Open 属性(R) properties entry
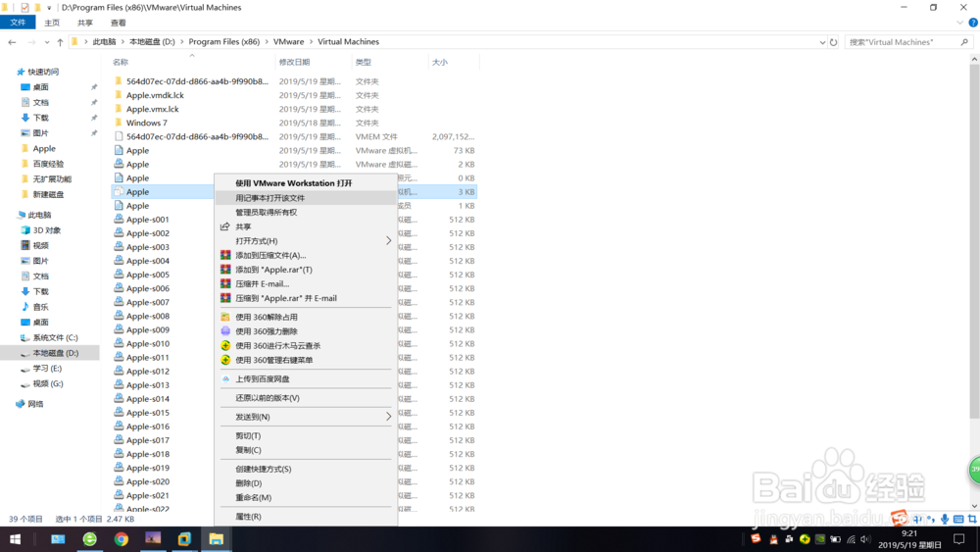Screen dimensions: 980x552 248,517
